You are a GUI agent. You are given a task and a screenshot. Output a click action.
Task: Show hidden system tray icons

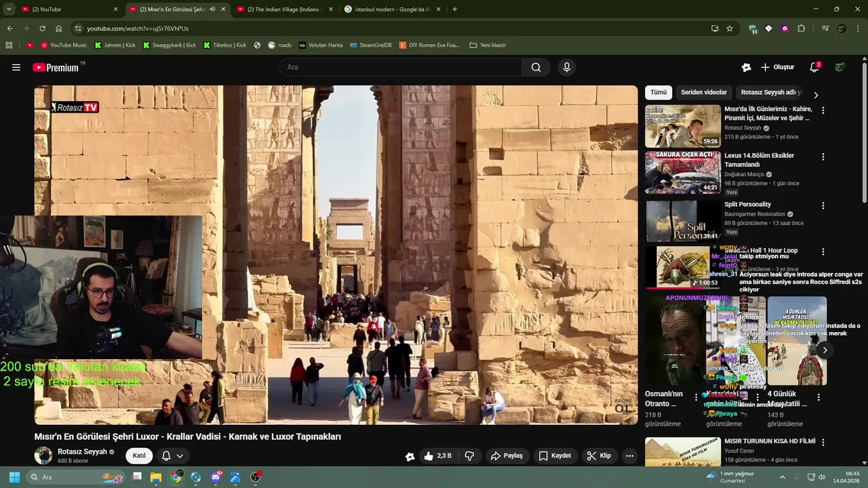pyautogui.click(x=782, y=477)
